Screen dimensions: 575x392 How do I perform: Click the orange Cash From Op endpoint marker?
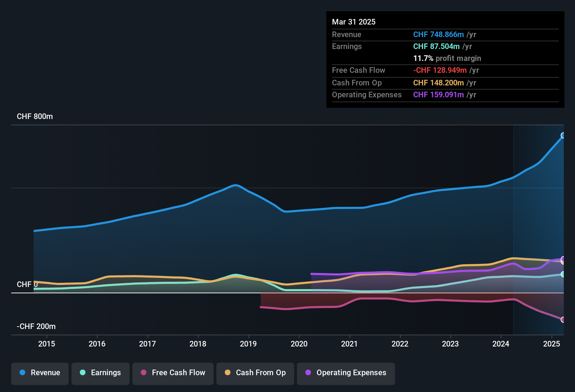coord(563,262)
